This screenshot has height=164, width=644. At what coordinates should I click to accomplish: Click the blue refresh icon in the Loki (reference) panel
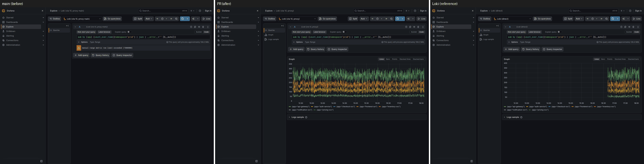tap(613, 19)
